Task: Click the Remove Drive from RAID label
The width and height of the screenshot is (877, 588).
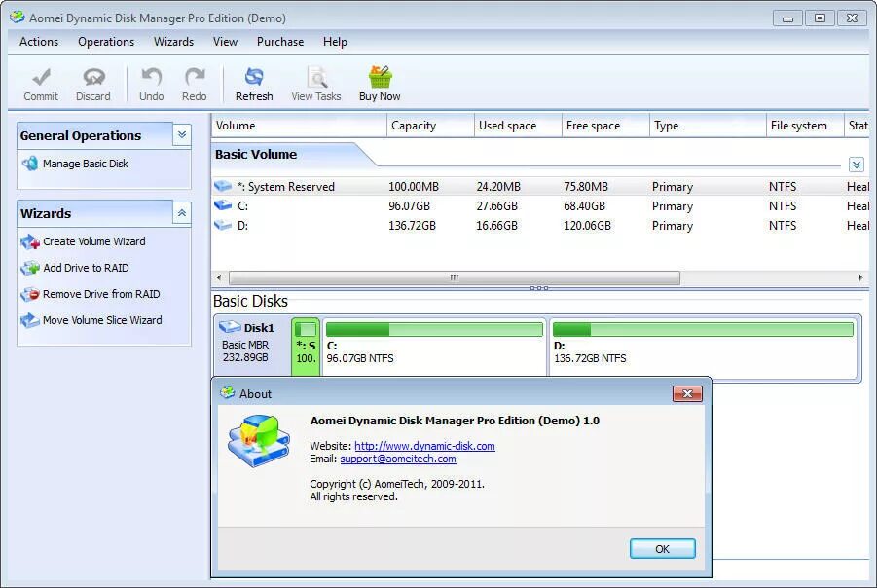Action: (101, 294)
